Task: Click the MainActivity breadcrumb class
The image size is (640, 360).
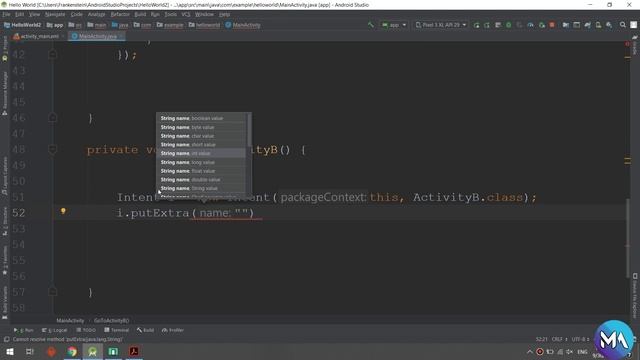Action: pos(243,25)
